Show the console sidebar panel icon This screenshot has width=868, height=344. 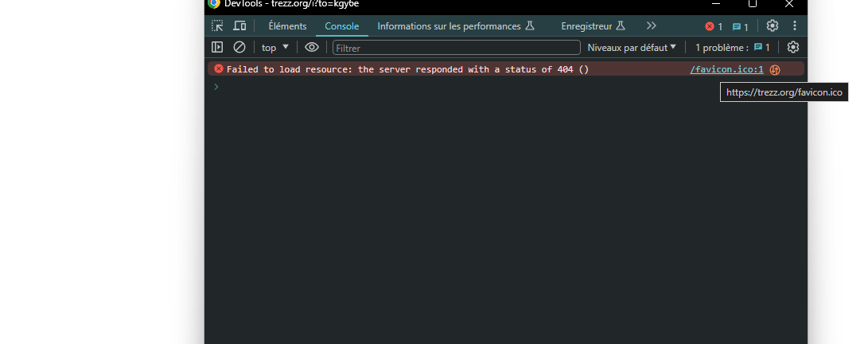point(217,47)
